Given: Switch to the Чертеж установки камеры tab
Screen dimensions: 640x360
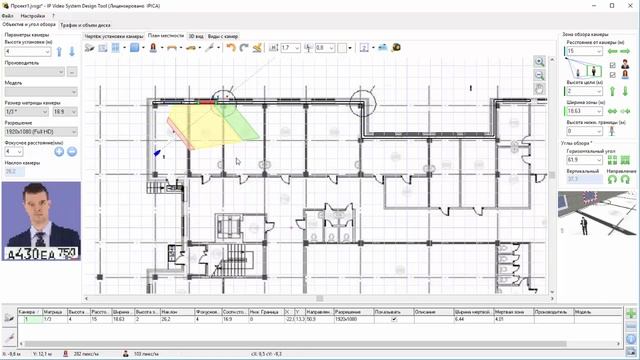Looking at the screenshot, I should 114,36.
